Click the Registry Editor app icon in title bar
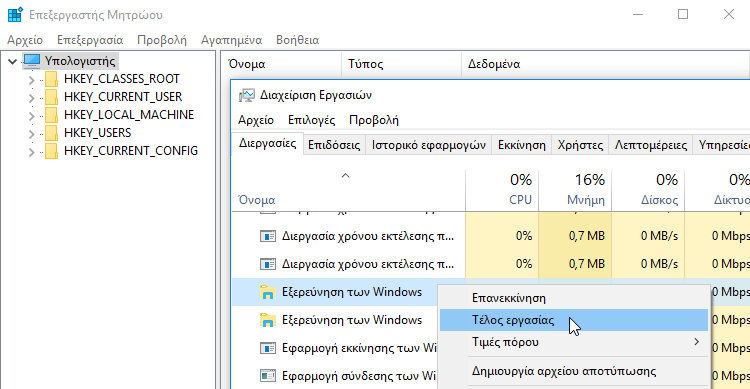The height and width of the screenshot is (389, 750). [15, 14]
